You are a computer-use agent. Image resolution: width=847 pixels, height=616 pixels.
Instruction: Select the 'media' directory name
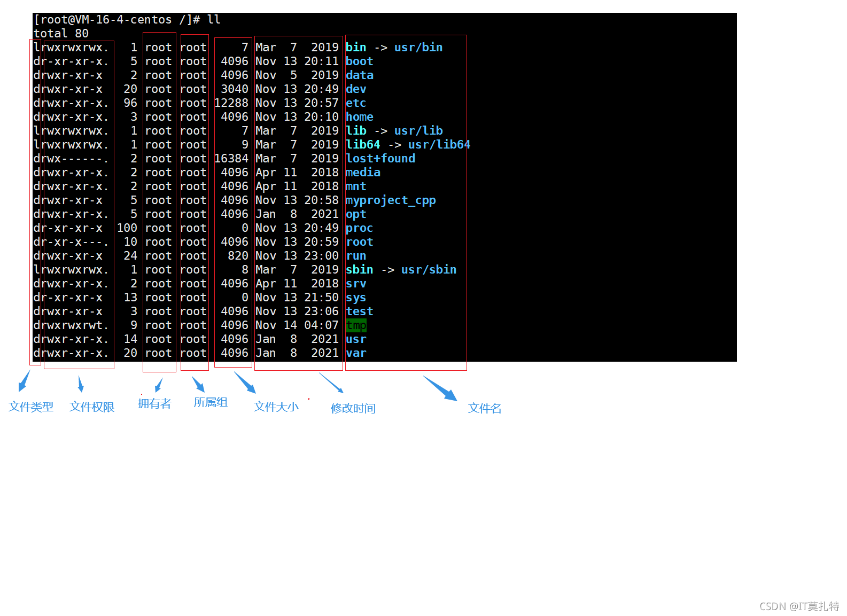(363, 173)
